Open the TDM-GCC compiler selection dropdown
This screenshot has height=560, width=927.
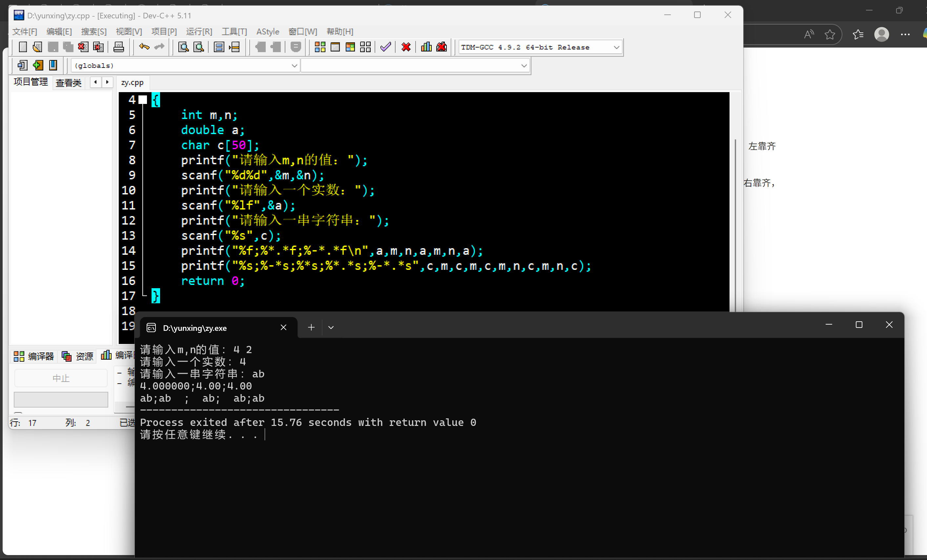pyautogui.click(x=616, y=48)
